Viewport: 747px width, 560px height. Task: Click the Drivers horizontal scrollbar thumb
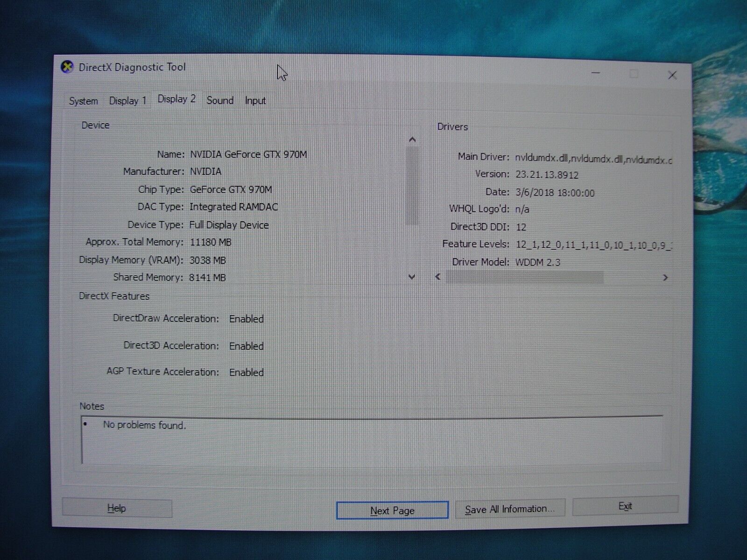tap(524, 277)
